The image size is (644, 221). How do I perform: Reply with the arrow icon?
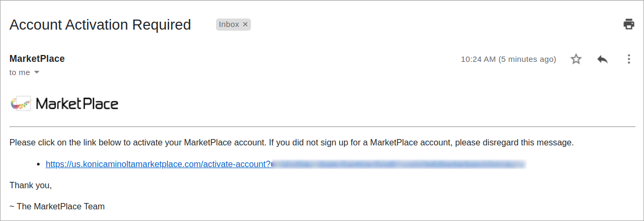tap(602, 59)
